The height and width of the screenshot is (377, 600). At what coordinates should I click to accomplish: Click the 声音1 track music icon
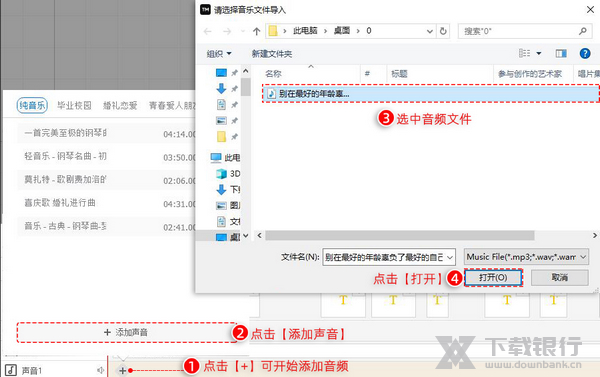tap(11, 370)
